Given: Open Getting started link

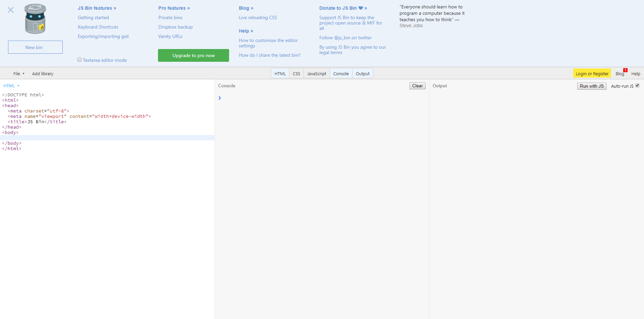Looking at the screenshot, I should coord(93,17).
